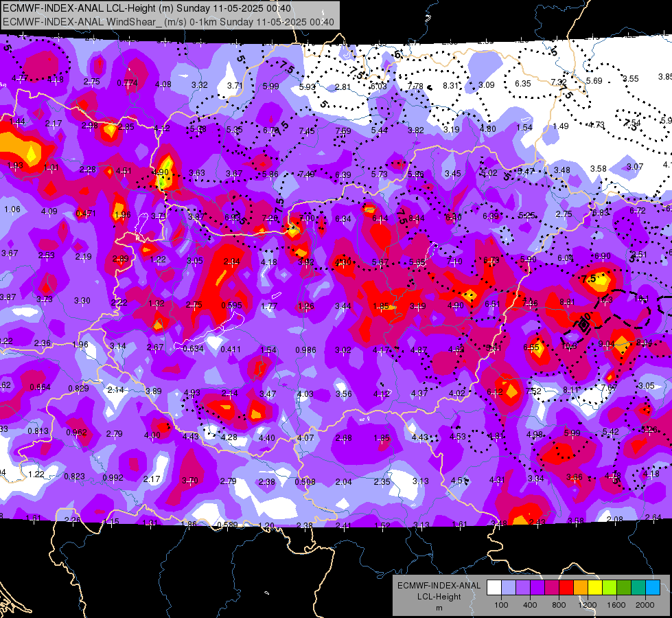Click the grid value 7.26
This screenshot has width=672, height=618.
click(x=270, y=219)
